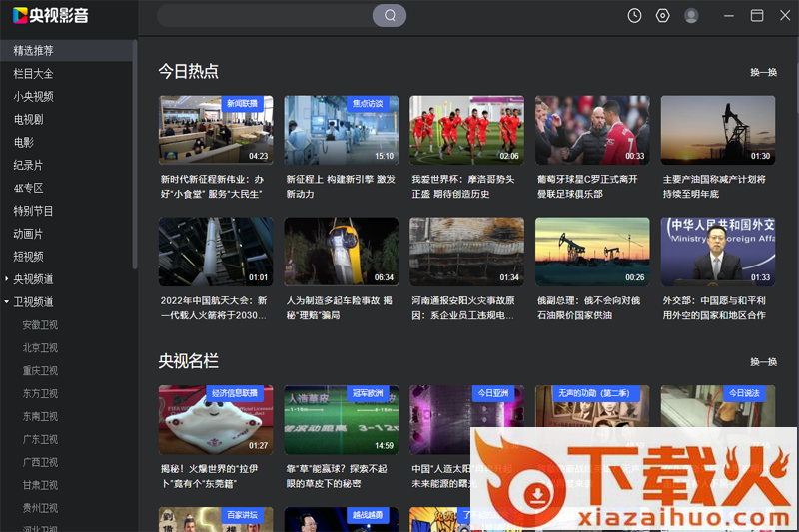Play the car accident fraud 06:34 video
Screen dimensions: 799x532
coord(342,252)
